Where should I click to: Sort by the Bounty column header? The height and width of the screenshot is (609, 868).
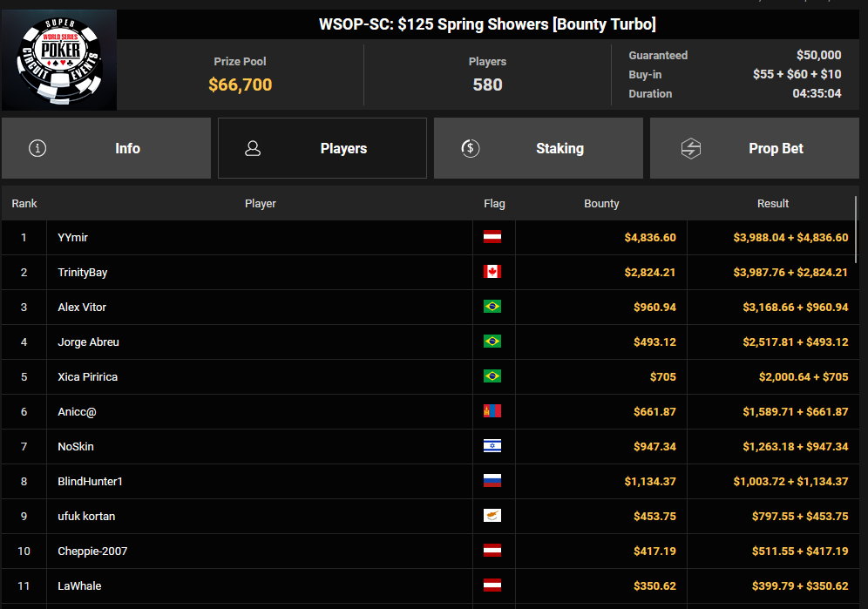601,203
